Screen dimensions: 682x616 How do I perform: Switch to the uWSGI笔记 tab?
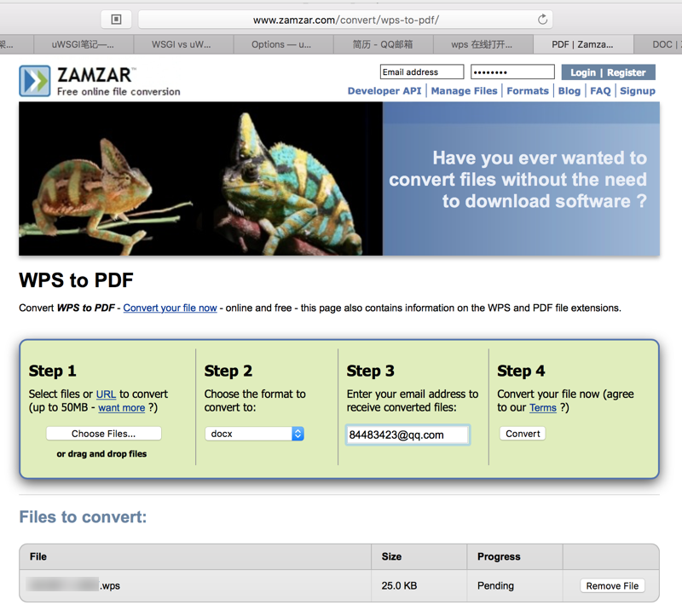(83, 44)
